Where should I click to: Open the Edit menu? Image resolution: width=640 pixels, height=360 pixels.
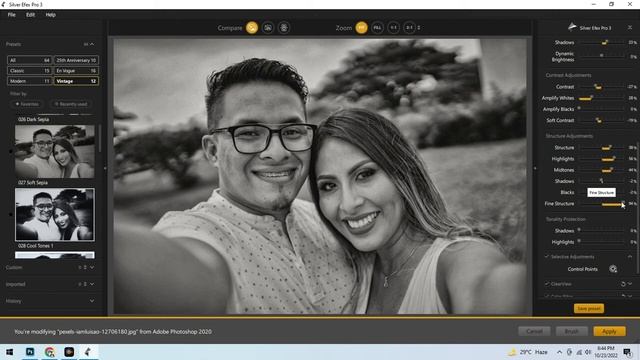(x=31, y=15)
